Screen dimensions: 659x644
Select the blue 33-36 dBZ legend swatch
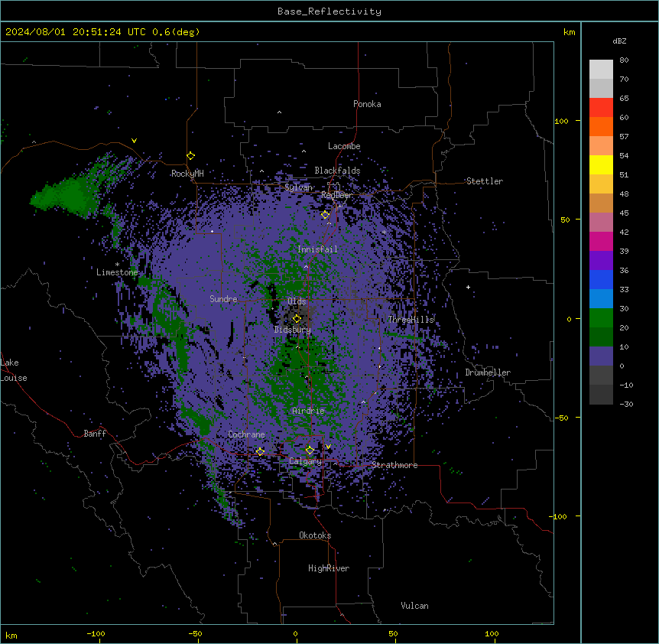tap(601, 279)
